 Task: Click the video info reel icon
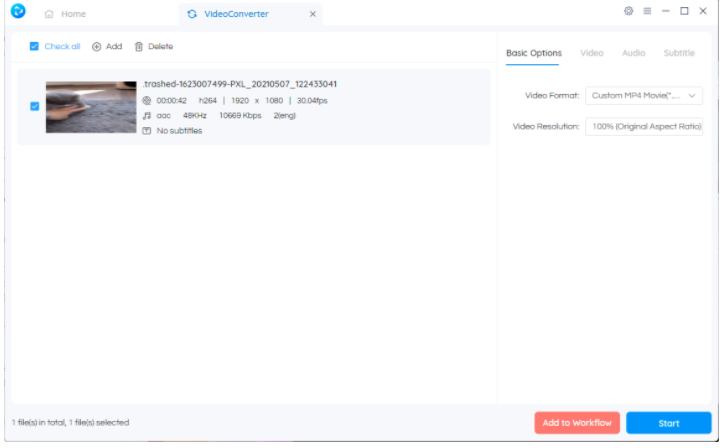147,100
